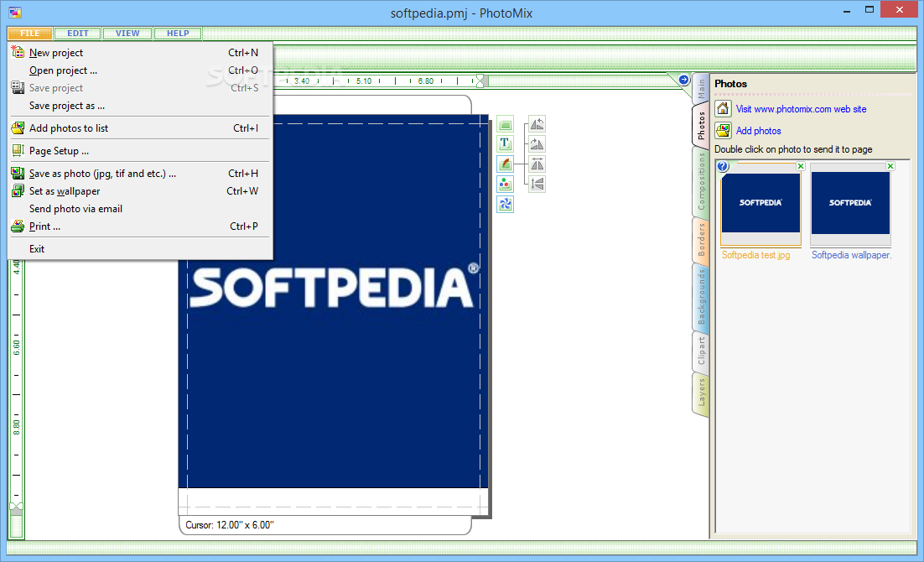Screen dimensions: 924x562
Task: Choose Open project ... menu entry
Action: click(140, 70)
